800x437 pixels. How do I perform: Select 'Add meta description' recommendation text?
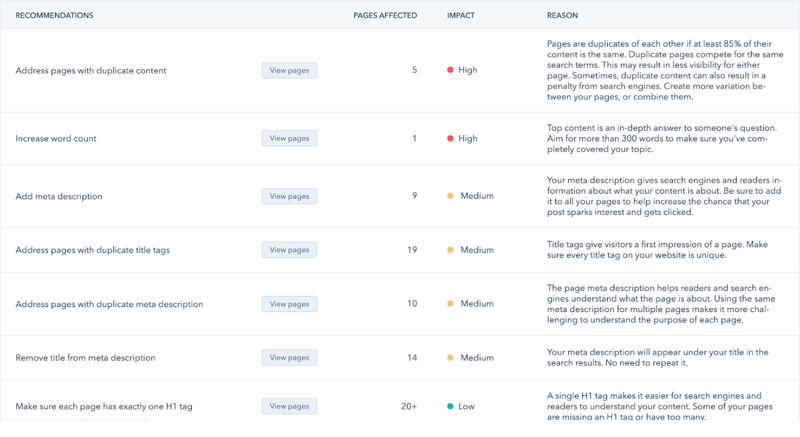point(59,196)
